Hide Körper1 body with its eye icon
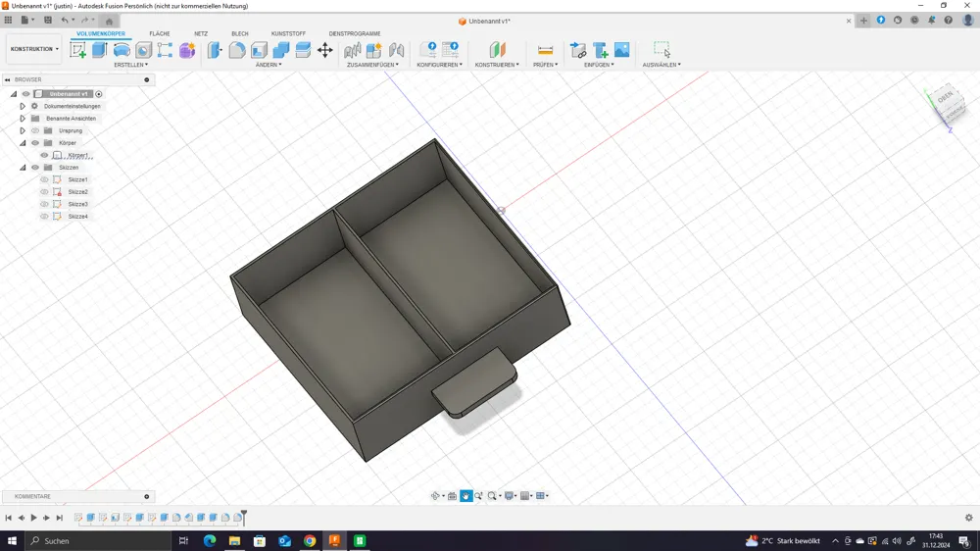Viewport: 980px width, 551px height. pyautogui.click(x=44, y=155)
